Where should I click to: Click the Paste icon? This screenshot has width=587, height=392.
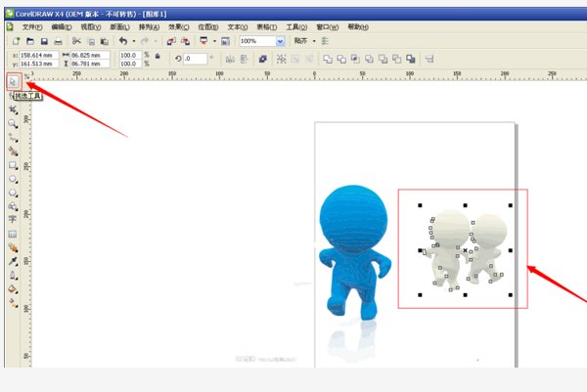pos(105,41)
